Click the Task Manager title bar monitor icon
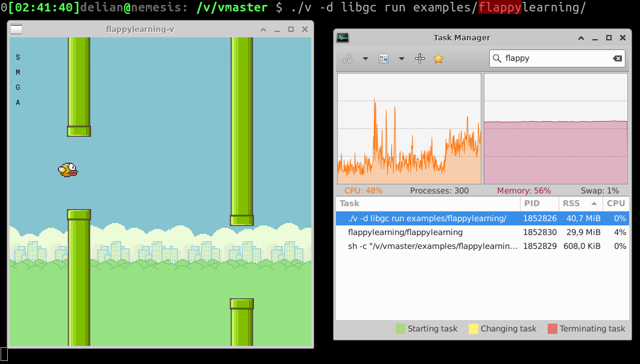 [343, 37]
